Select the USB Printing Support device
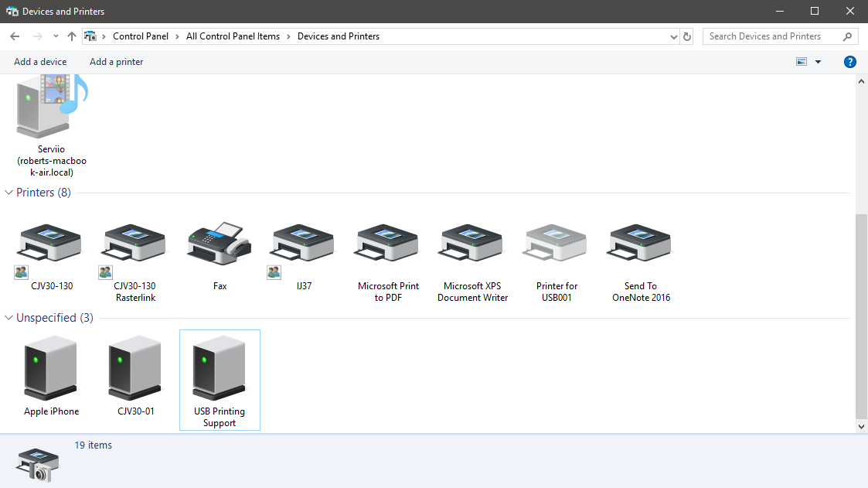The width and height of the screenshot is (868, 488). coord(220,380)
